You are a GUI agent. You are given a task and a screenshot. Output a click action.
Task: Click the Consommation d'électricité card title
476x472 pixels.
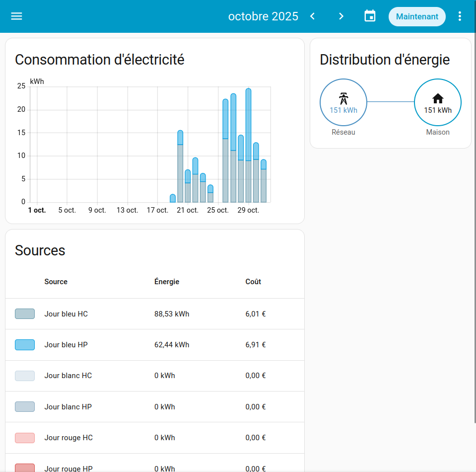pyautogui.click(x=100, y=60)
